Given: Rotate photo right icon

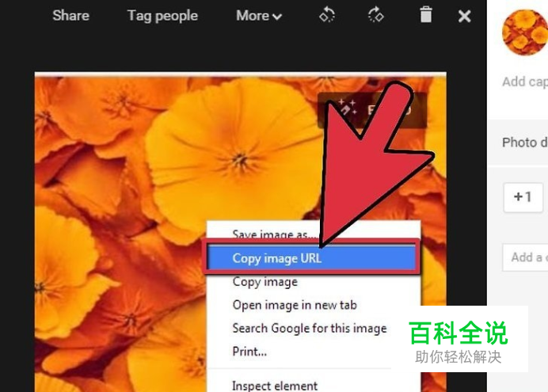Looking at the screenshot, I should (x=376, y=15).
